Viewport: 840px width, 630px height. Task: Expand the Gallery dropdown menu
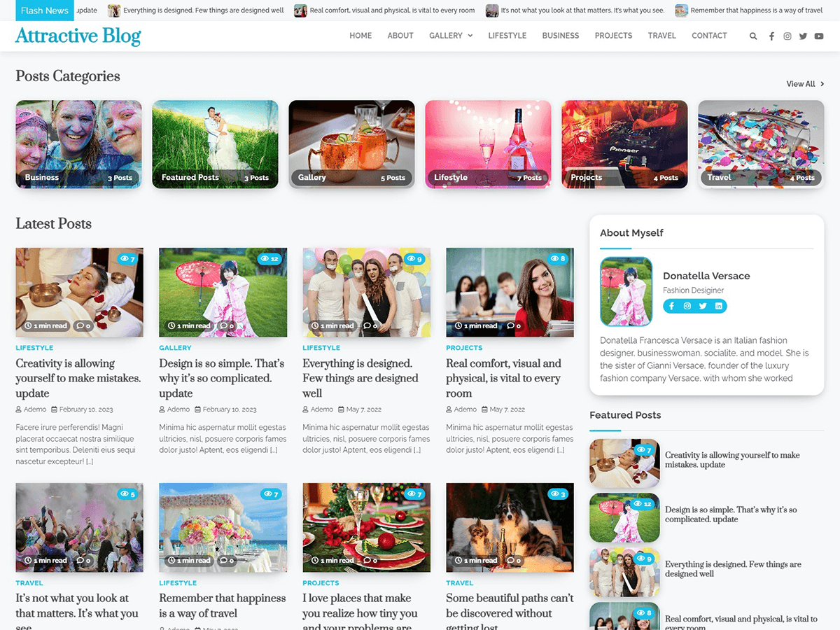tap(450, 36)
